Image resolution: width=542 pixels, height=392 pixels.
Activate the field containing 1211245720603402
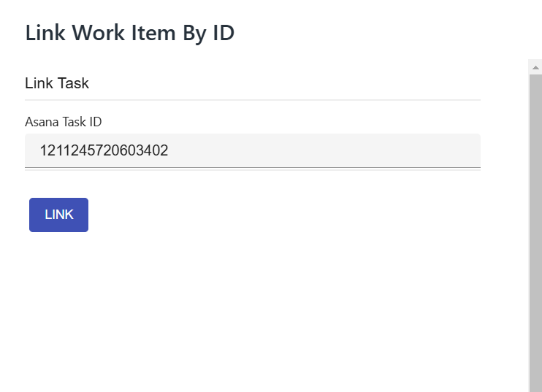[x=252, y=150]
